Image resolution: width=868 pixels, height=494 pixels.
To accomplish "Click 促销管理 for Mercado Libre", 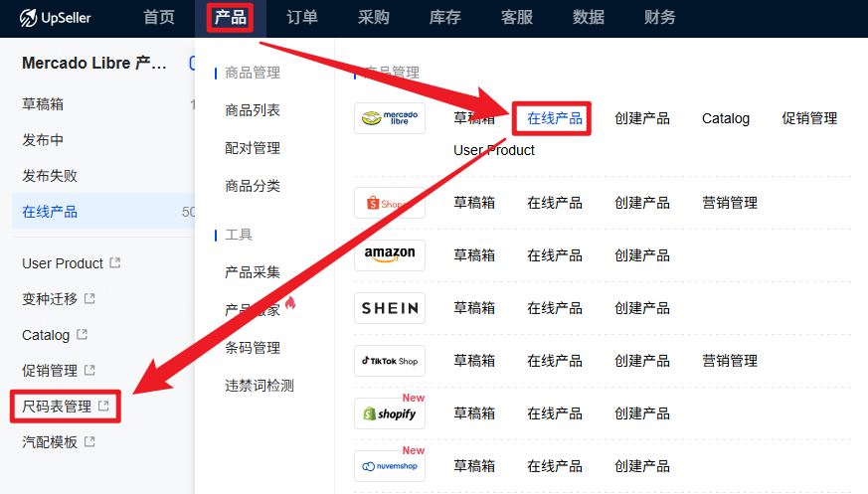I will (x=808, y=118).
